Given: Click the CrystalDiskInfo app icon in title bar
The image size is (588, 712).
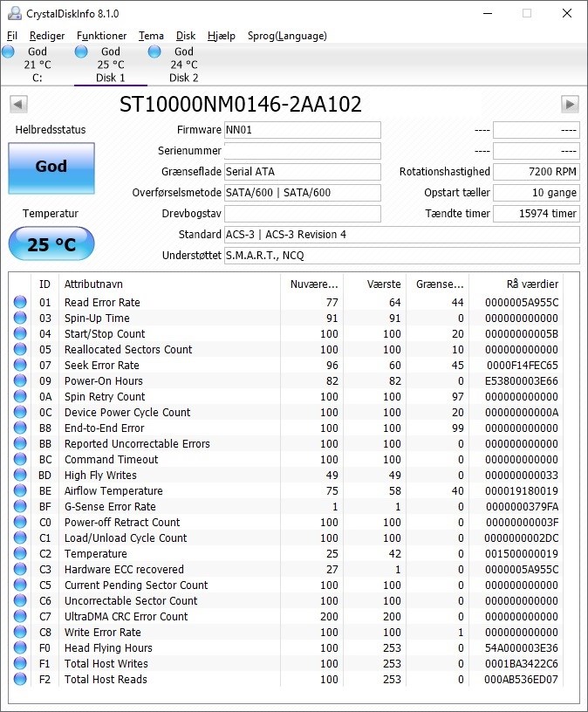Looking at the screenshot, I should click(x=15, y=13).
